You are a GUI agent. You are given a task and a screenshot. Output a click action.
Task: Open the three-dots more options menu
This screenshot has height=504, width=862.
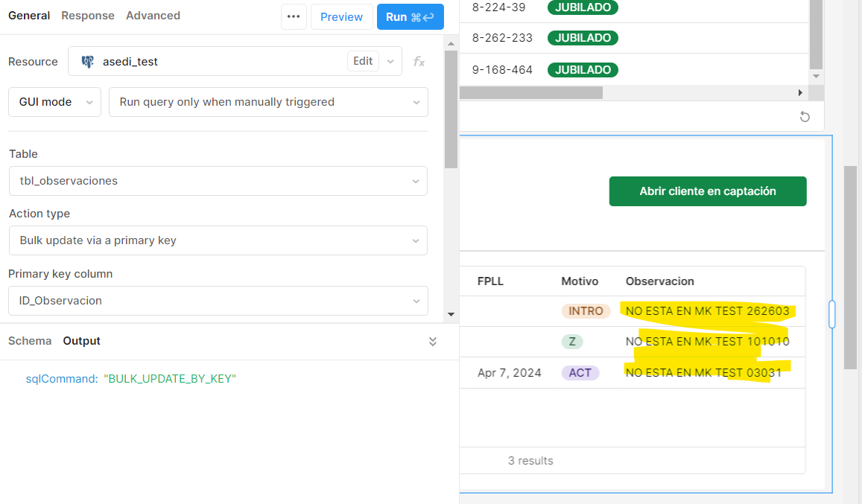tap(294, 16)
